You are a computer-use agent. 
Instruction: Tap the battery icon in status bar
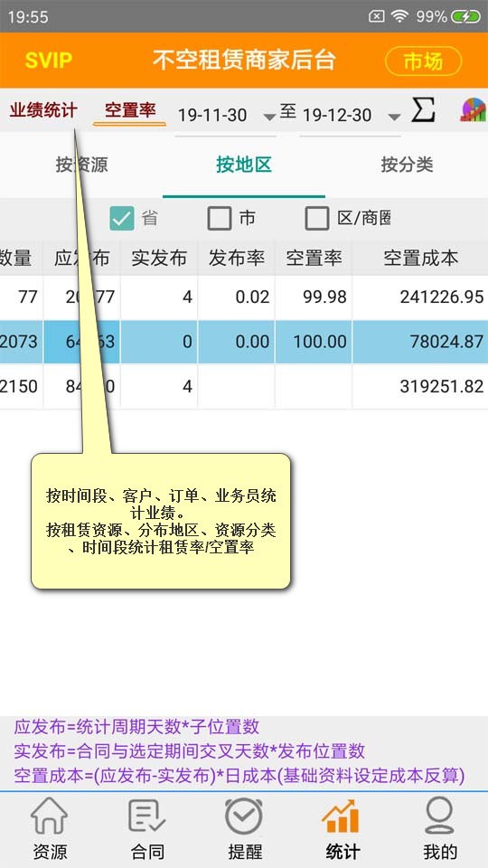pyautogui.click(x=465, y=16)
